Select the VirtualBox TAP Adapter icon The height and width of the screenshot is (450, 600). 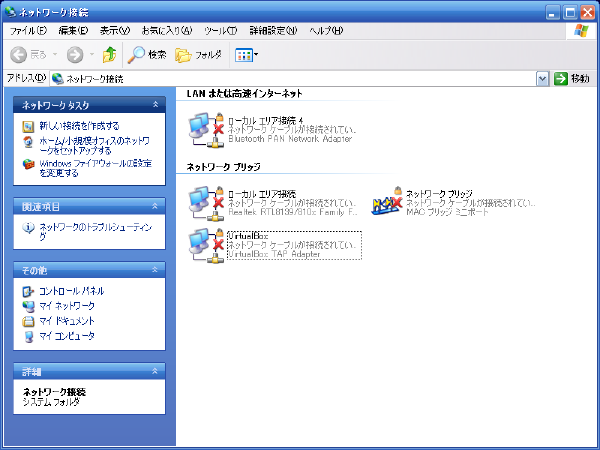[x=207, y=245]
